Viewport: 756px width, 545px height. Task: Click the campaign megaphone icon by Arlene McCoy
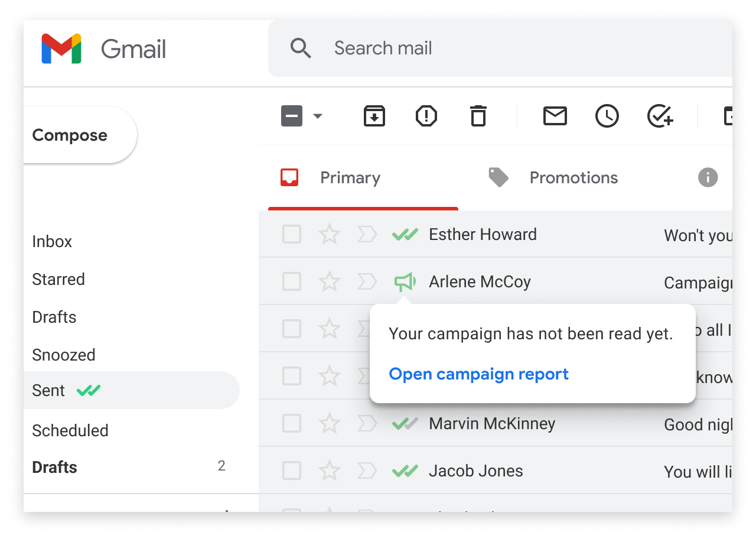pos(405,282)
